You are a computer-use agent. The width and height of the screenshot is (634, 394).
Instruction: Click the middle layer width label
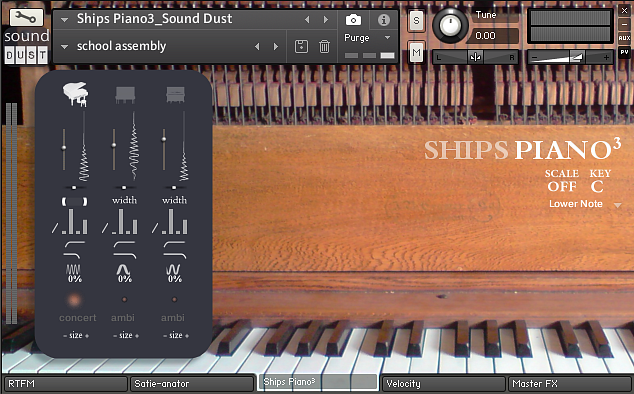point(125,200)
